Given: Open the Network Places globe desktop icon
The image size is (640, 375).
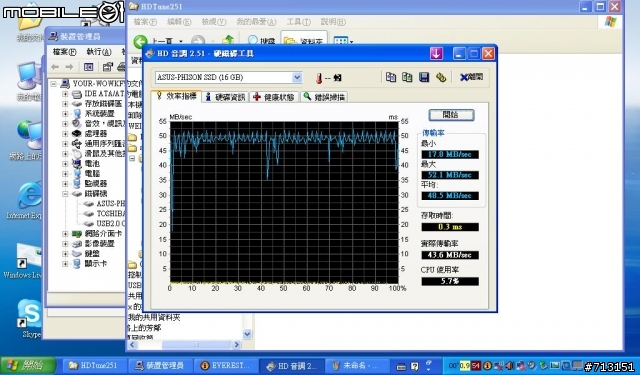Looking at the screenshot, I should coord(27,140).
